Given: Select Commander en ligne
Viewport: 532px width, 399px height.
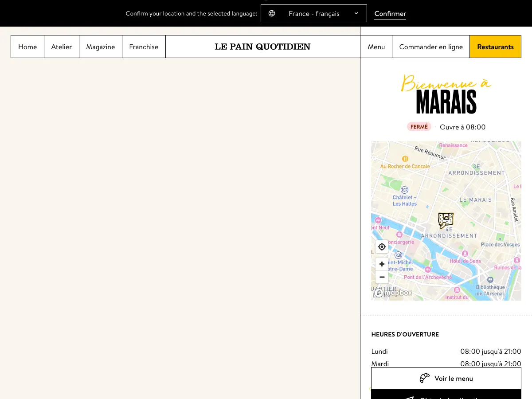Looking at the screenshot, I should [431, 47].
